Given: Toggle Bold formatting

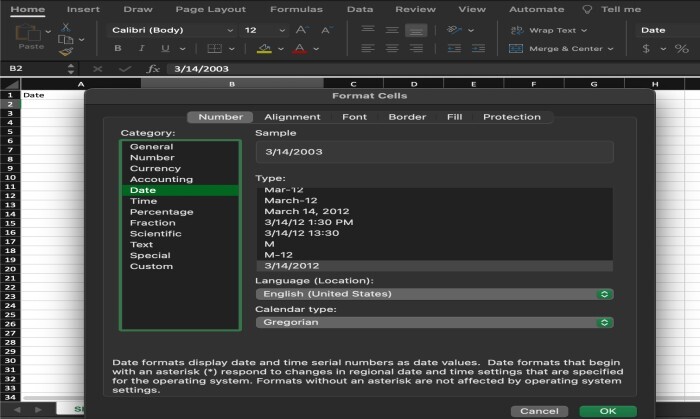Looking at the screenshot, I should [118, 48].
